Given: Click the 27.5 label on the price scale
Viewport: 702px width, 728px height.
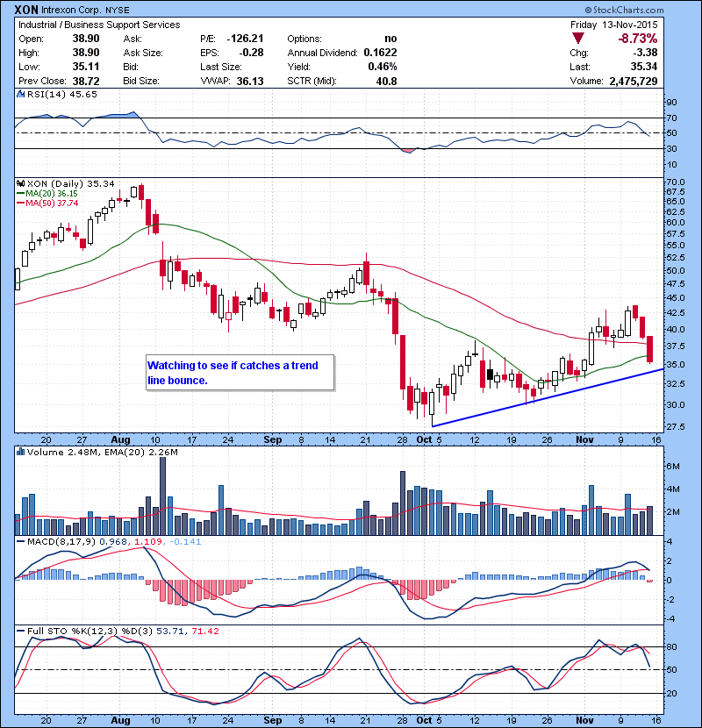Looking at the screenshot, I should coord(676,426).
